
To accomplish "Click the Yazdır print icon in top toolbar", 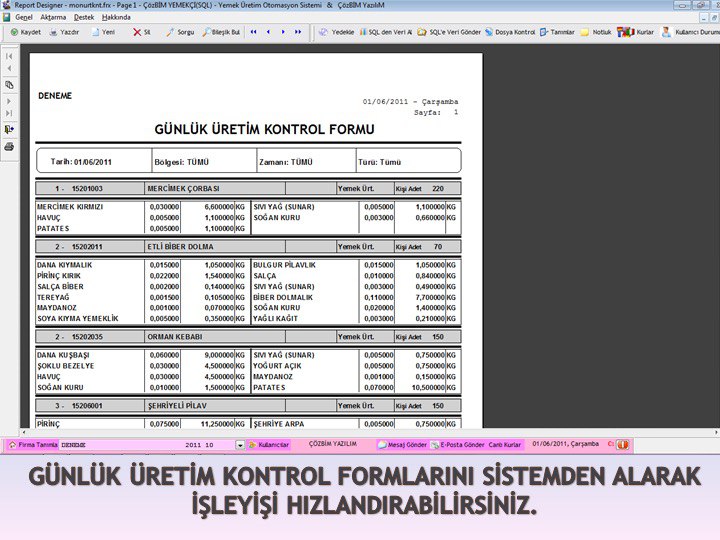I will [64, 32].
